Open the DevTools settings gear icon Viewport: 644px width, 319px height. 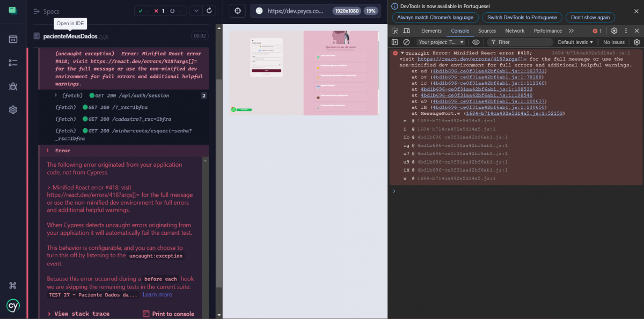click(614, 31)
